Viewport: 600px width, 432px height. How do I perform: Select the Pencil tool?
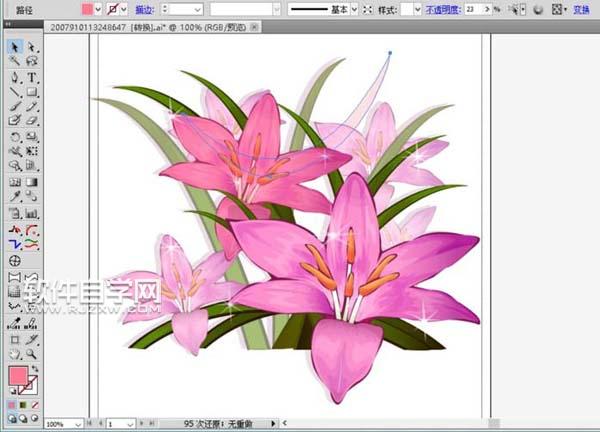point(31,106)
